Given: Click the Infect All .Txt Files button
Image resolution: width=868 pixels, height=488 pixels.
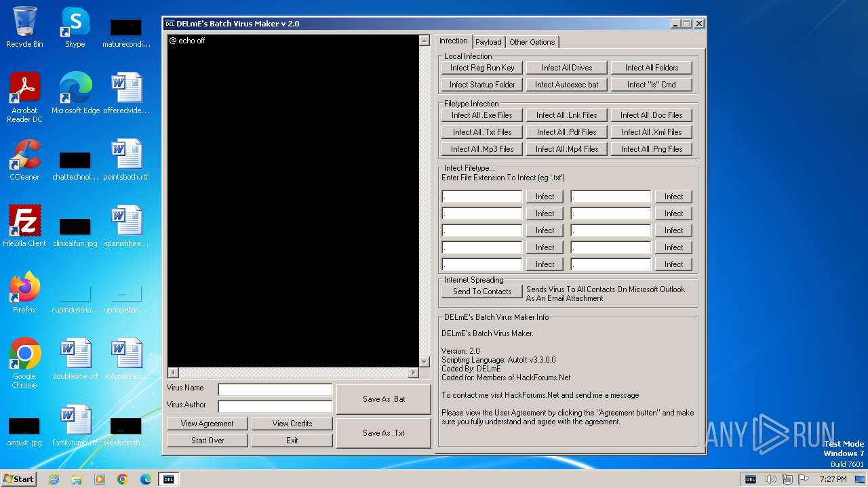Looking at the screenshot, I should 482,132.
